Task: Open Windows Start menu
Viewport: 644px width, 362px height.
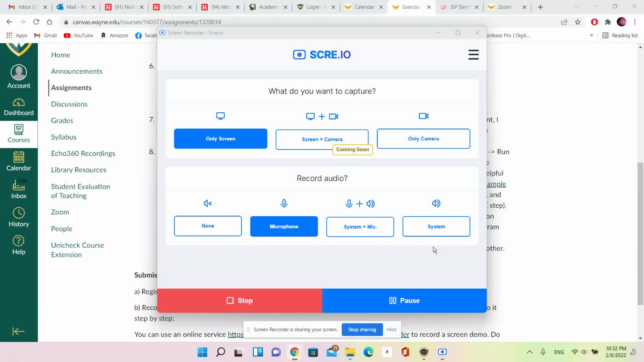Action: pyautogui.click(x=203, y=352)
